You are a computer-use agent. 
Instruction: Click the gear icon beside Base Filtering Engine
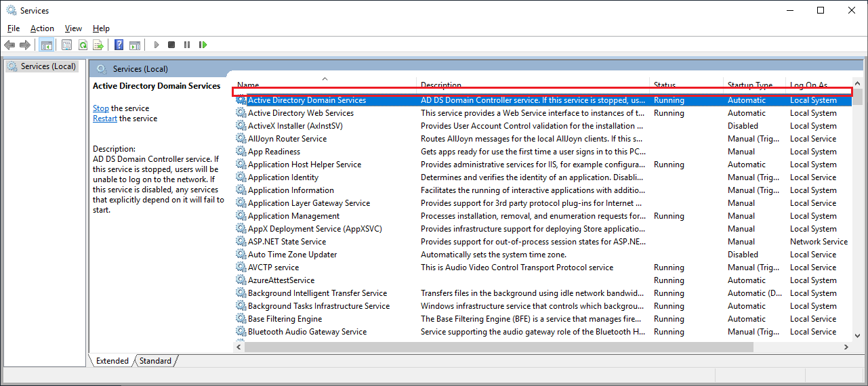click(x=241, y=319)
